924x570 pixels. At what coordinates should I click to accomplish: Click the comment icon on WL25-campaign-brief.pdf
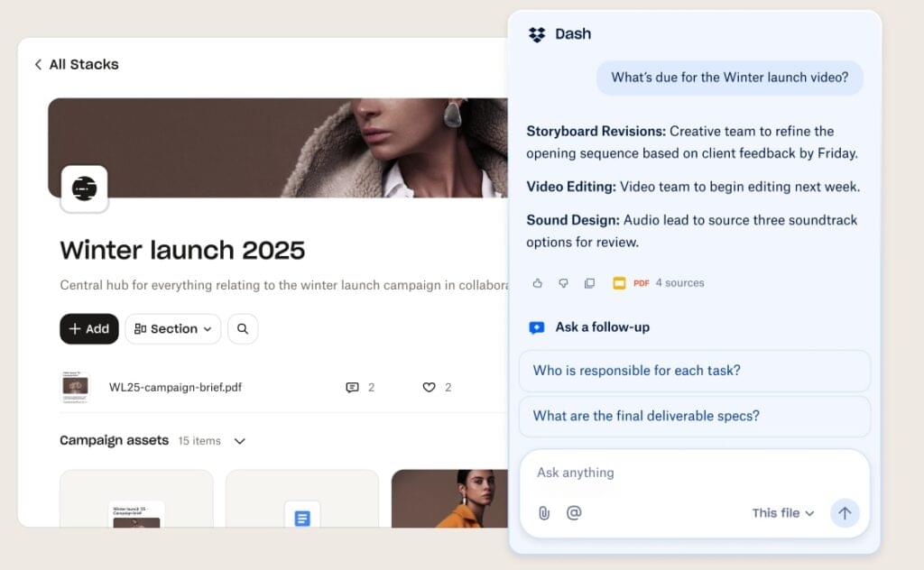353,388
